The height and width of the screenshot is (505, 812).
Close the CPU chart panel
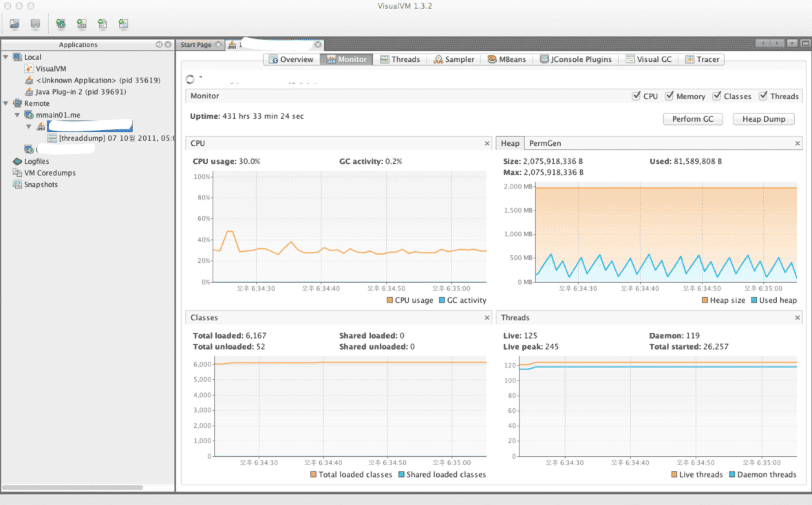(487, 144)
